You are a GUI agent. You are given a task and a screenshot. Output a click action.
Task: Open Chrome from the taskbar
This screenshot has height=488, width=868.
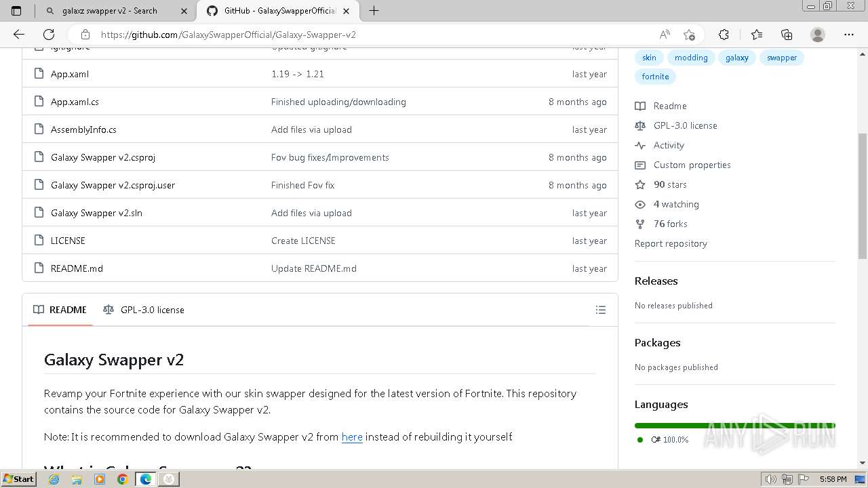click(122, 479)
